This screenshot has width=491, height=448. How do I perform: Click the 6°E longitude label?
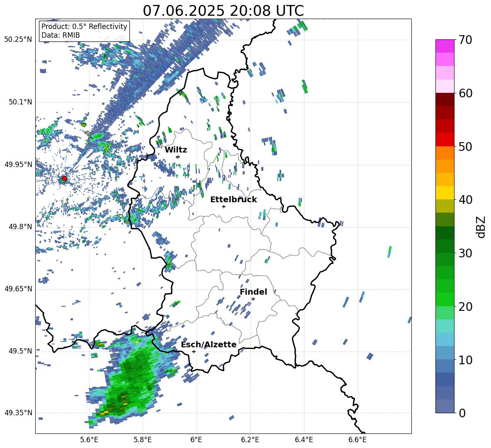click(196, 440)
